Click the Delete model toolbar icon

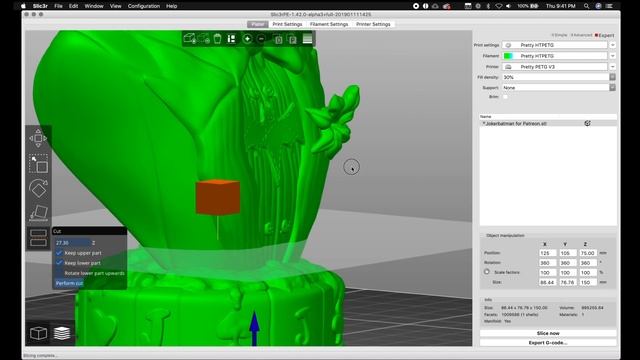coord(203,38)
